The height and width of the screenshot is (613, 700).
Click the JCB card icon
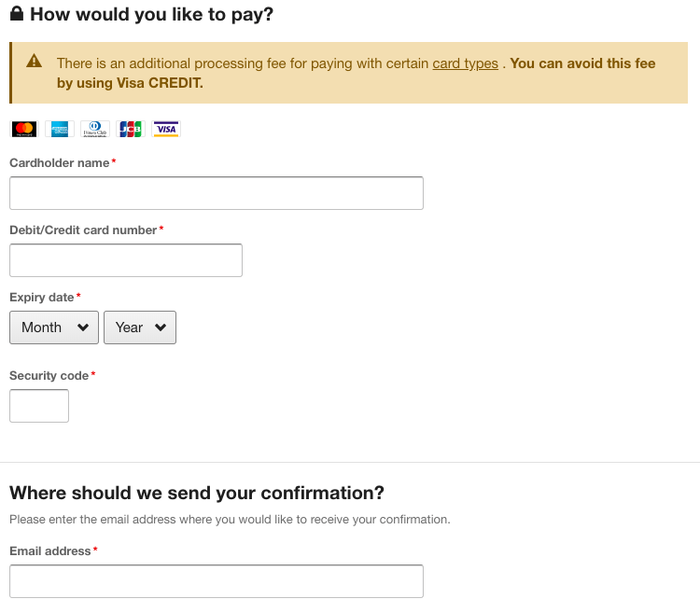pyautogui.click(x=131, y=129)
